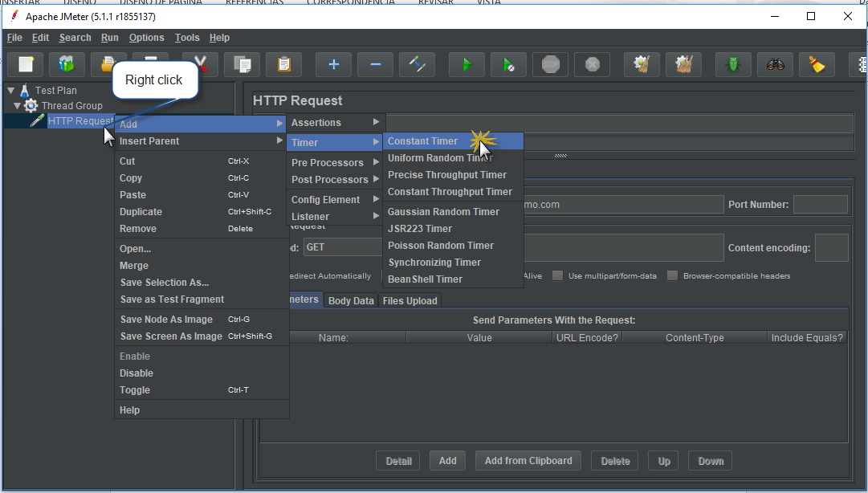Click the green bug Function Helper icon
The width and height of the screenshot is (868, 493).
click(733, 65)
